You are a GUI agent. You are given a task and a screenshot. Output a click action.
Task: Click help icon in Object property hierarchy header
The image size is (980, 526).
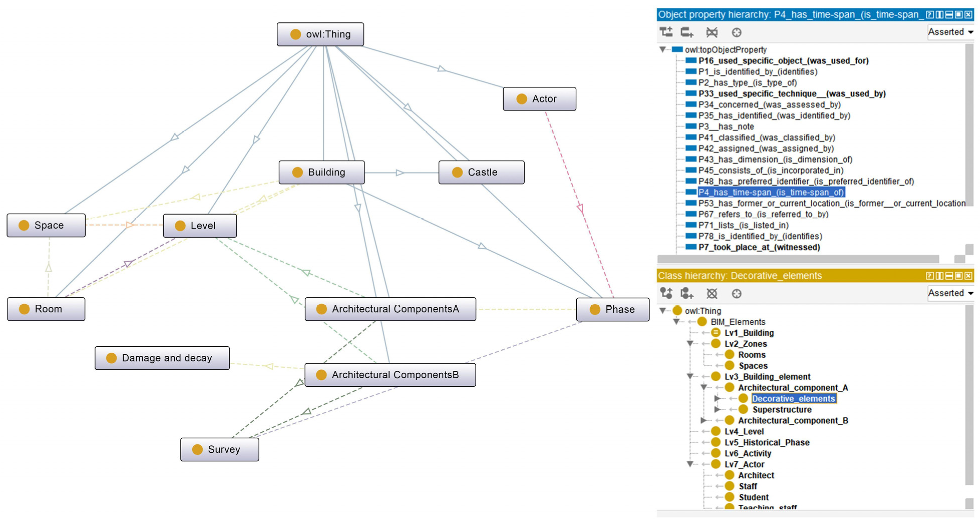930,15
